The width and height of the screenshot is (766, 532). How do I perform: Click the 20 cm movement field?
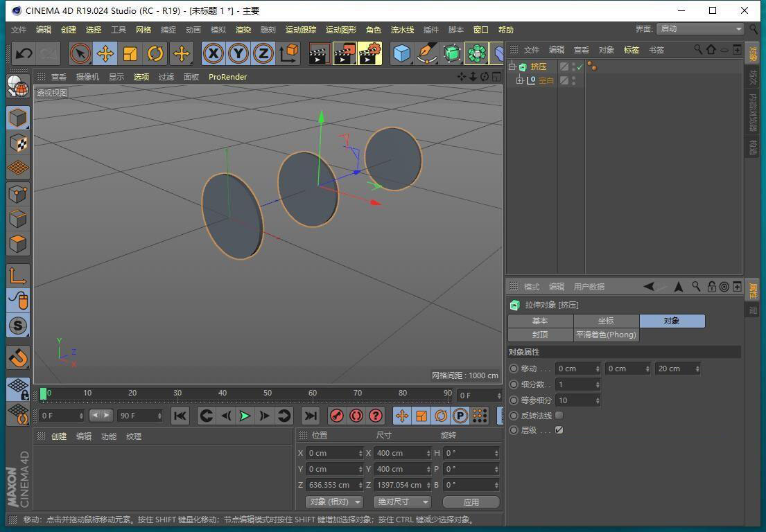click(x=677, y=369)
